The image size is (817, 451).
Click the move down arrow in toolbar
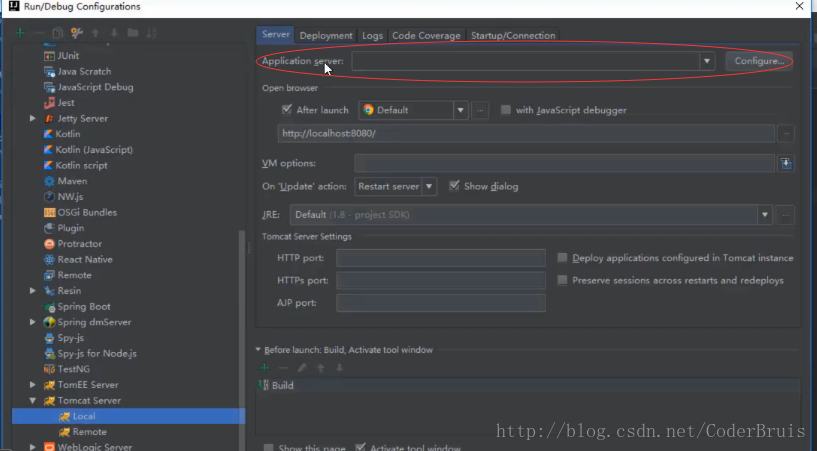coord(114,33)
